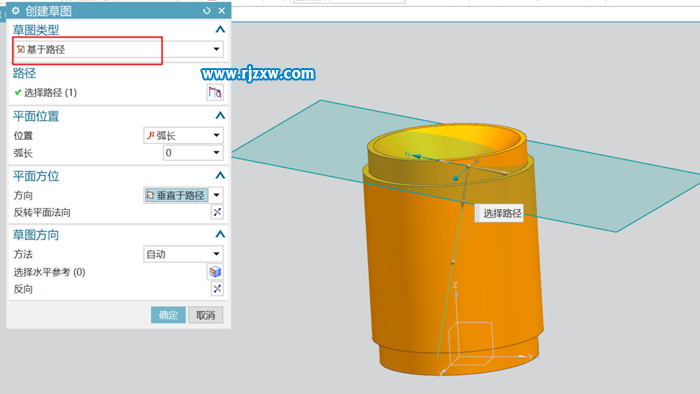Click the 取消 button
Viewport: 700px width, 394px height.
tap(205, 315)
